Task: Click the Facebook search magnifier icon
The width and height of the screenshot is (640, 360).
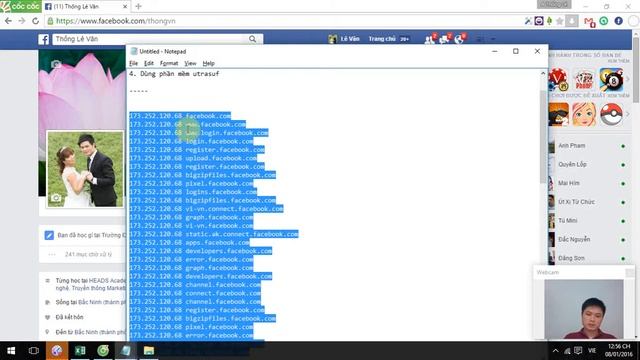Action: [253, 39]
